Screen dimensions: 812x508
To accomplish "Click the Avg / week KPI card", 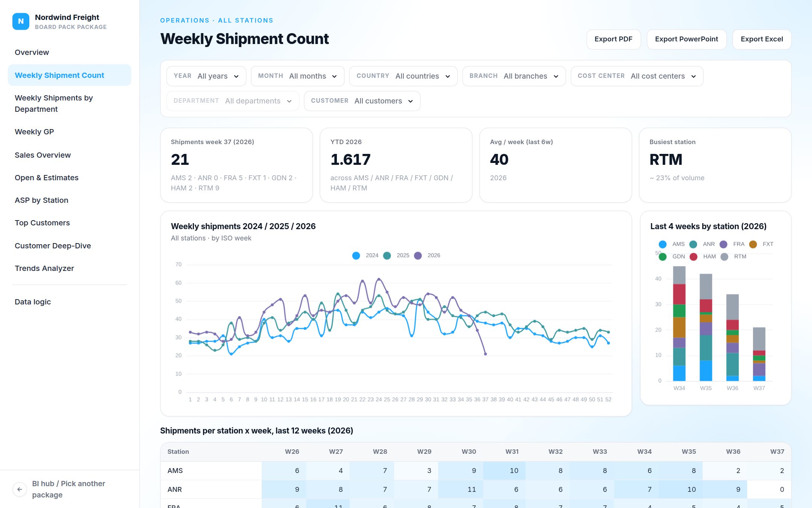I will (x=556, y=165).
